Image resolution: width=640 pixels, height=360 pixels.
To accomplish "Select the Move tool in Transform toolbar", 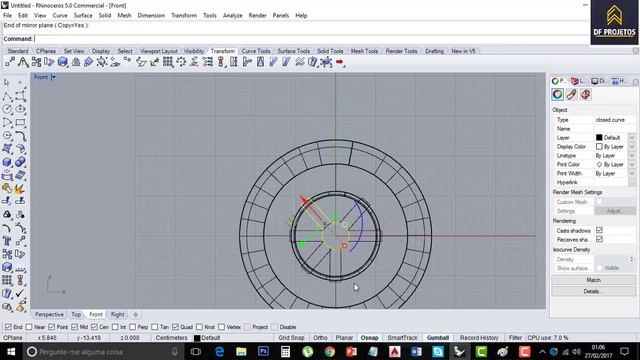I will pyautogui.click(x=10, y=62).
